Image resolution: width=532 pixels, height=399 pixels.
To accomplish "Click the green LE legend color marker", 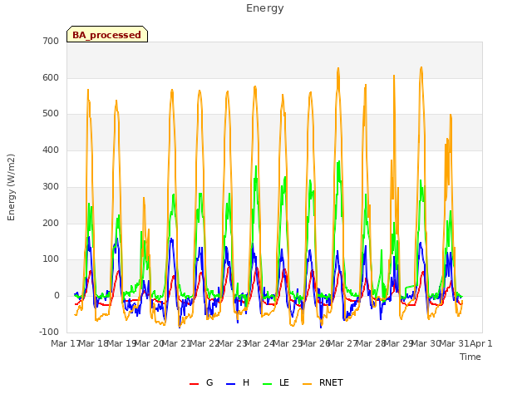I will coord(268,384).
